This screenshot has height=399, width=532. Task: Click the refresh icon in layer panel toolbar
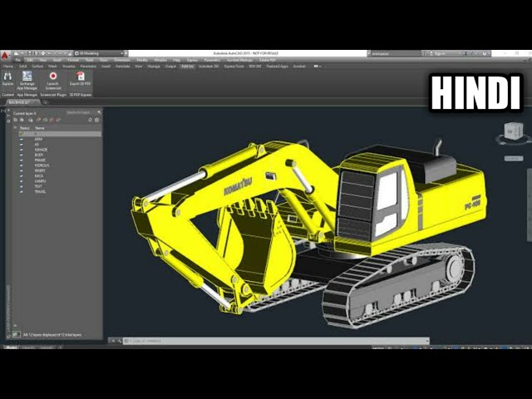tap(90, 120)
